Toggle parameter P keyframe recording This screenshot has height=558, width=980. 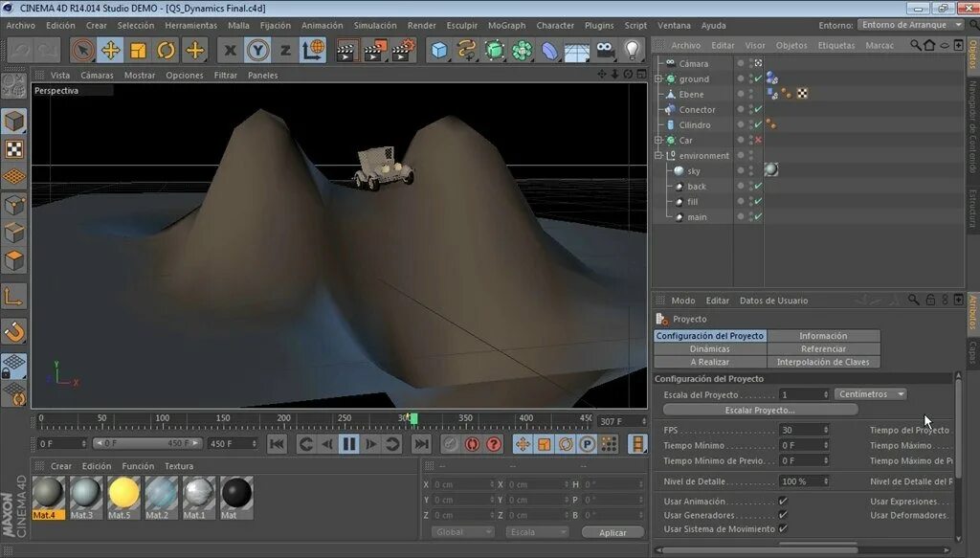click(x=588, y=444)
